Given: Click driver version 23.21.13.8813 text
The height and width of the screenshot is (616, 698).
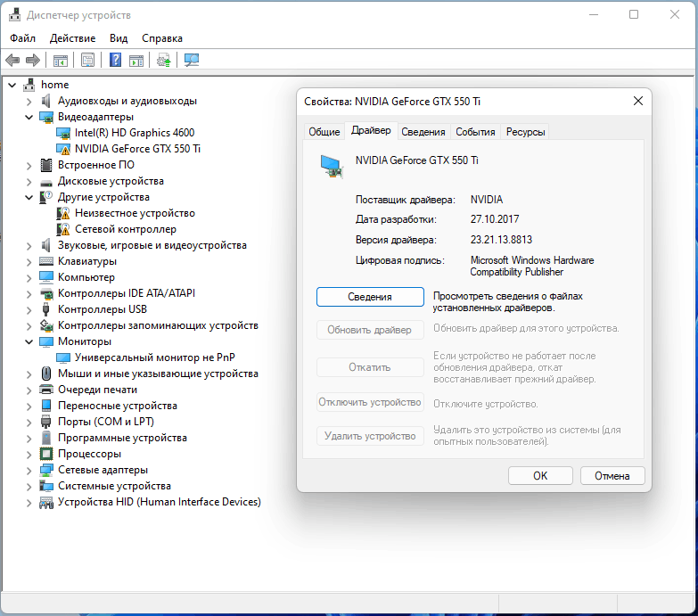Looking at the screenshot, I should 501,240.
